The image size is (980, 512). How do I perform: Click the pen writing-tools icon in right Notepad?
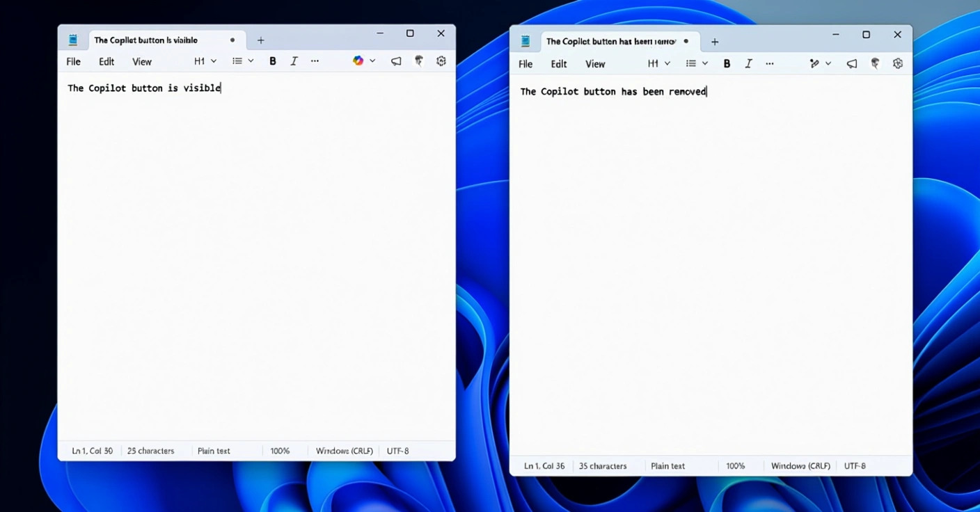(x=814, y=64)
